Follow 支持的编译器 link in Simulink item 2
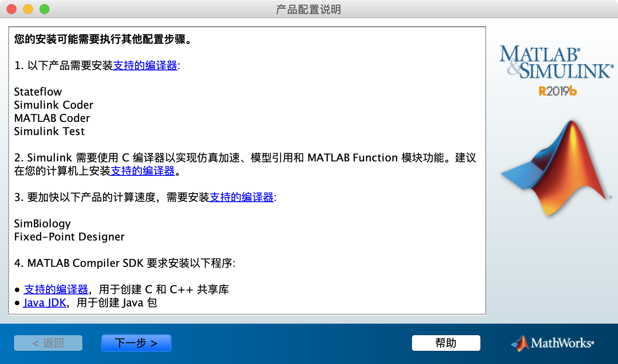The image size is (618, 364). pyautogui.click(x=143, y=171)
